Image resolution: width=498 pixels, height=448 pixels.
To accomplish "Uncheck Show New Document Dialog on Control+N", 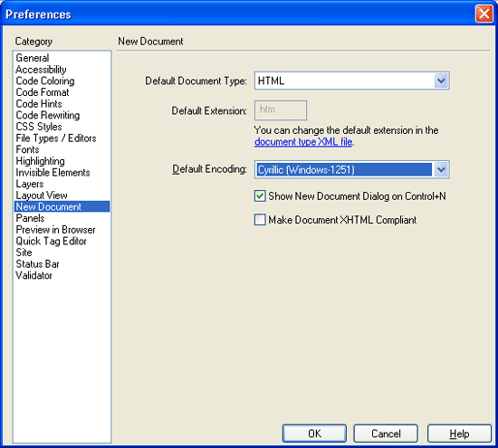I will coord(260,195).
